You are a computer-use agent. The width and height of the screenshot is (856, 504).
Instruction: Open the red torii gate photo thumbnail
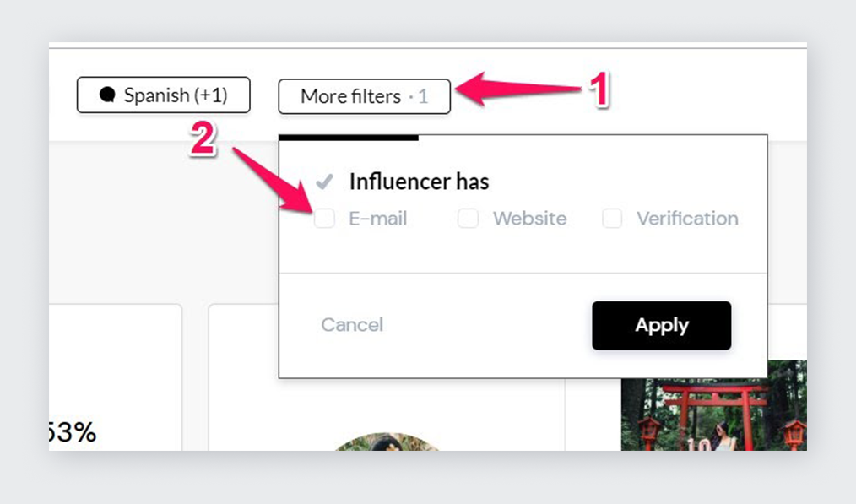[714, 405]
